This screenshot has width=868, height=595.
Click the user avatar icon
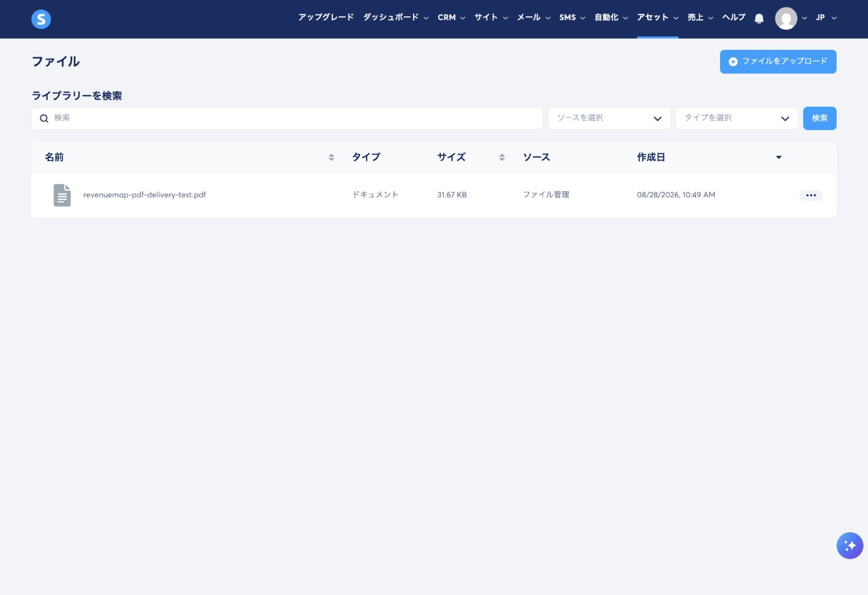(x=786, y=19)
